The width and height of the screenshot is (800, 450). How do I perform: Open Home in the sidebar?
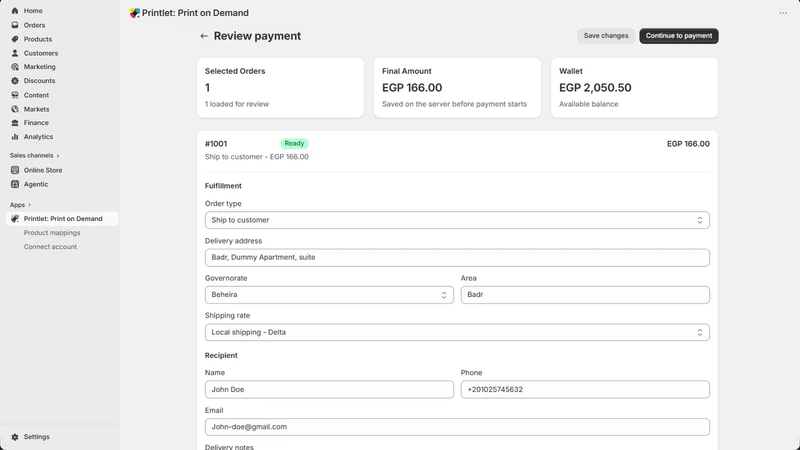[33, 11]
